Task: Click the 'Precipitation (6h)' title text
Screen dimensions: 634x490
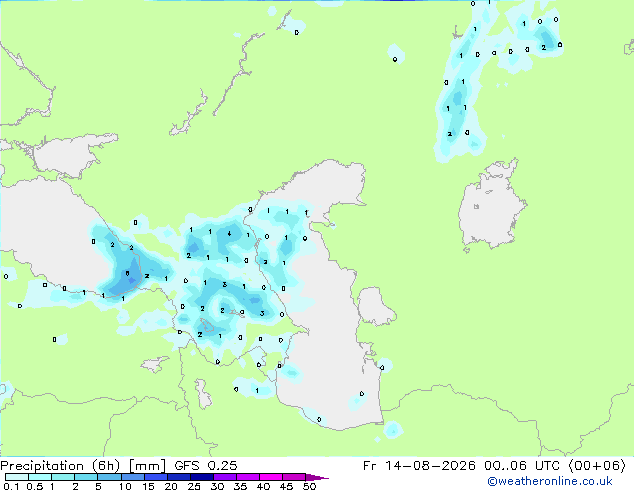Action: click(x=60, y=466)
